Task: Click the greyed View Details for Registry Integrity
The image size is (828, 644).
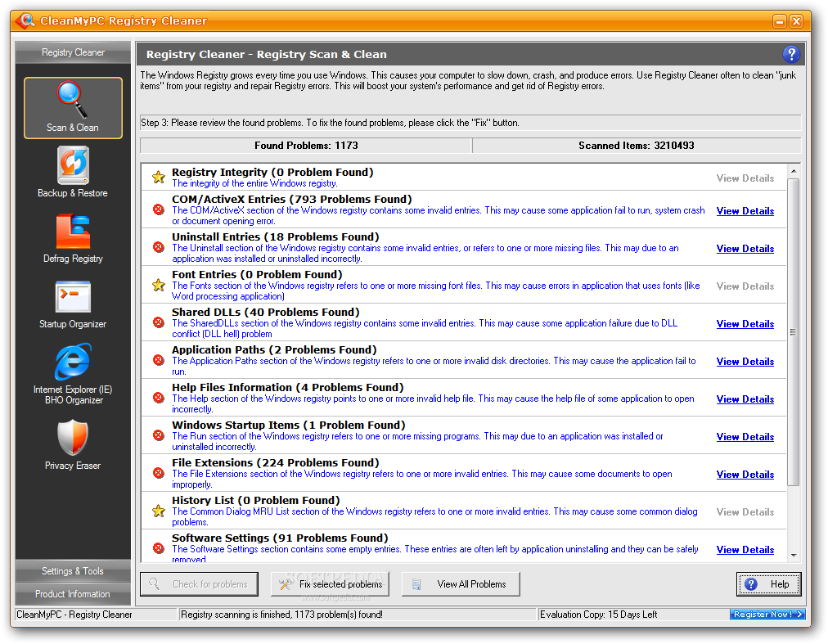Action: pyautogui.click(x=745, y=178)
